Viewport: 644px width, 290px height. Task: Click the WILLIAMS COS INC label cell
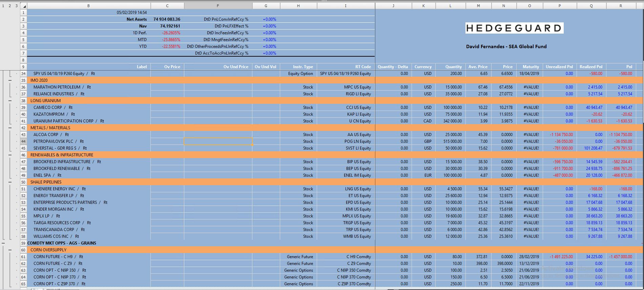[89, 236]
